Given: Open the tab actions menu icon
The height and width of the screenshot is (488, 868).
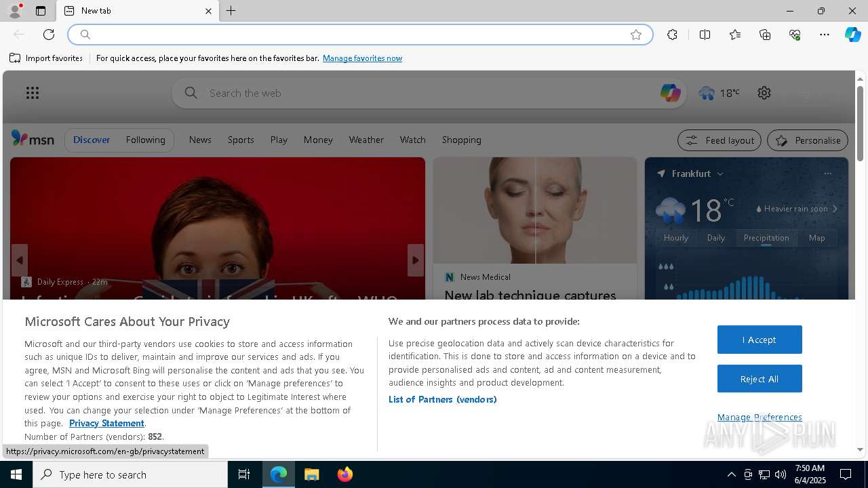Looking at the screenshot, I should 41,11.
